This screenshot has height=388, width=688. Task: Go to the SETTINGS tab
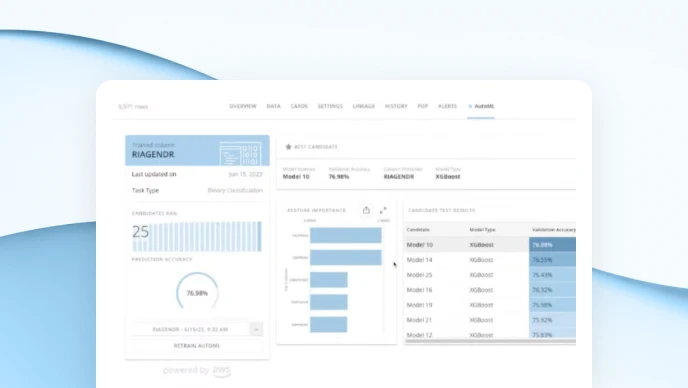330,106
